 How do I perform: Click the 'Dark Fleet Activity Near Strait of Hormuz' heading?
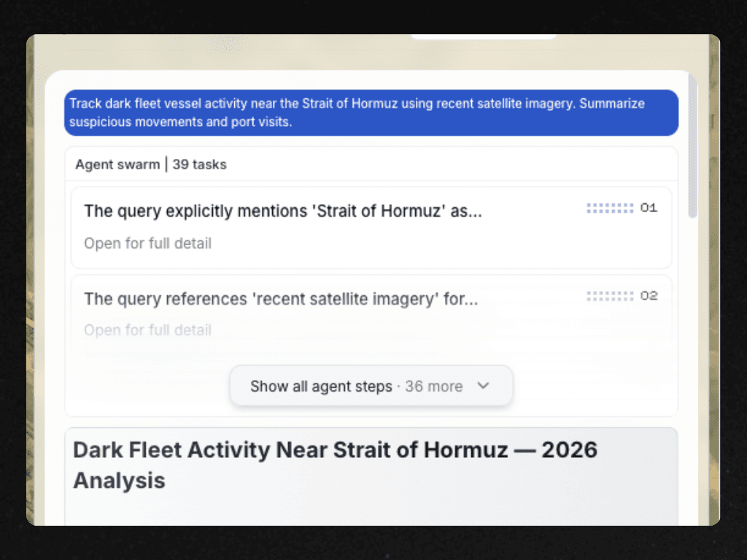335,464
